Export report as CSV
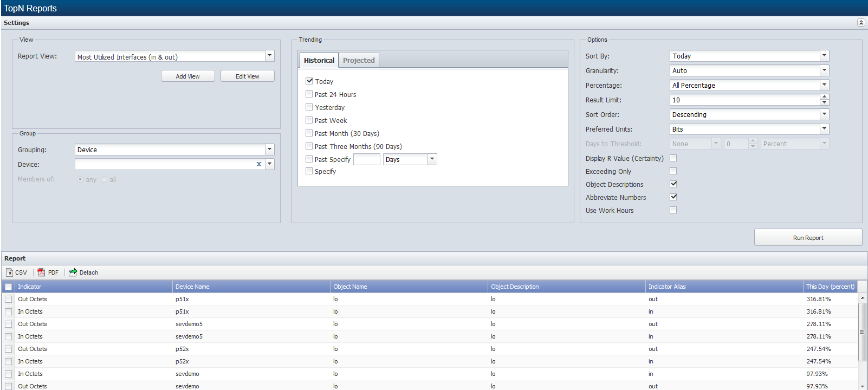Image resolution: width=868 pixels, height=390 pixels. click(16, 272)
